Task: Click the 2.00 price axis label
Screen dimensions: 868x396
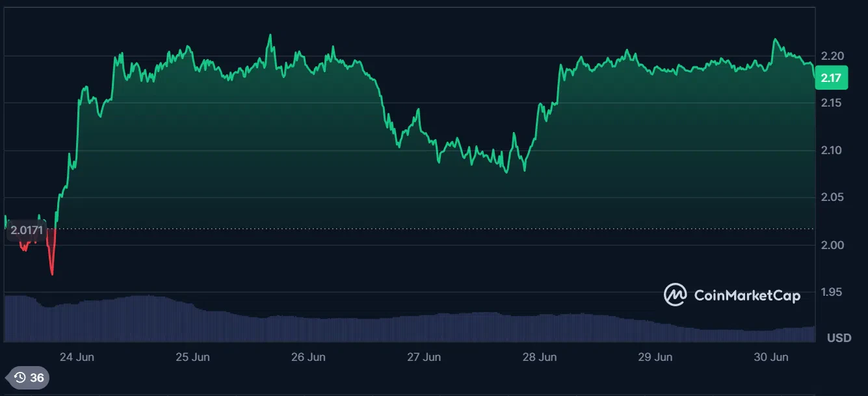Action: tap(832, 245)
